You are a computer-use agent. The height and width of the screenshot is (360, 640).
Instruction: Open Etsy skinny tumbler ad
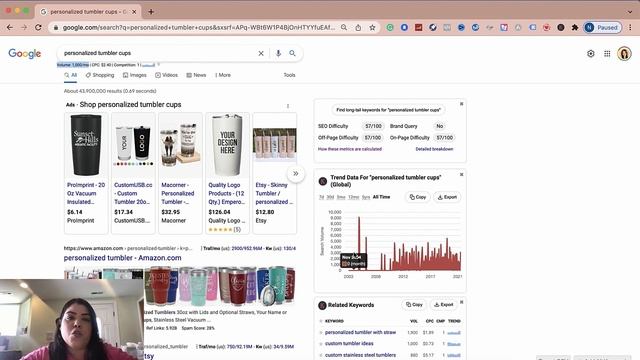(274, 193)
